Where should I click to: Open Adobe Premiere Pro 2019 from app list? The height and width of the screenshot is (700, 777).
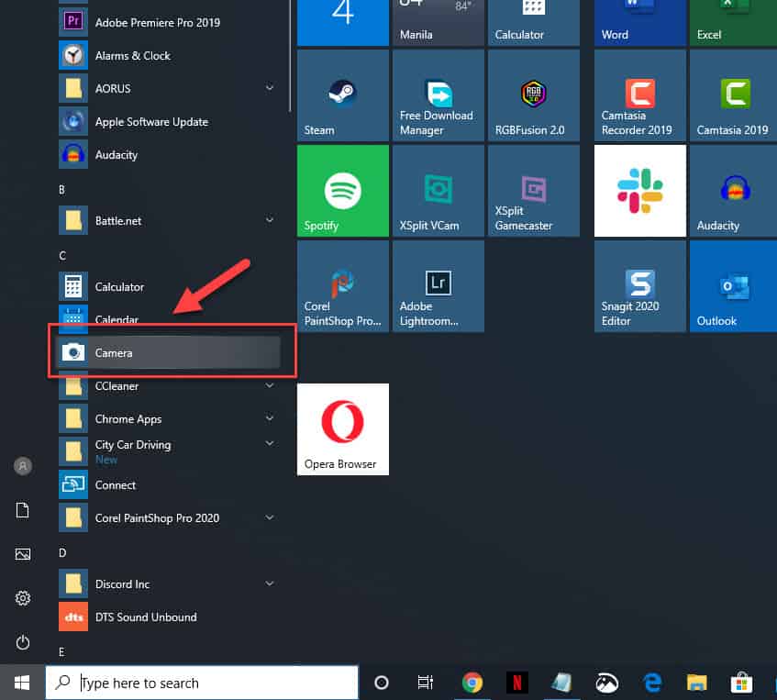pyautogui.click(x=169, y=22)
